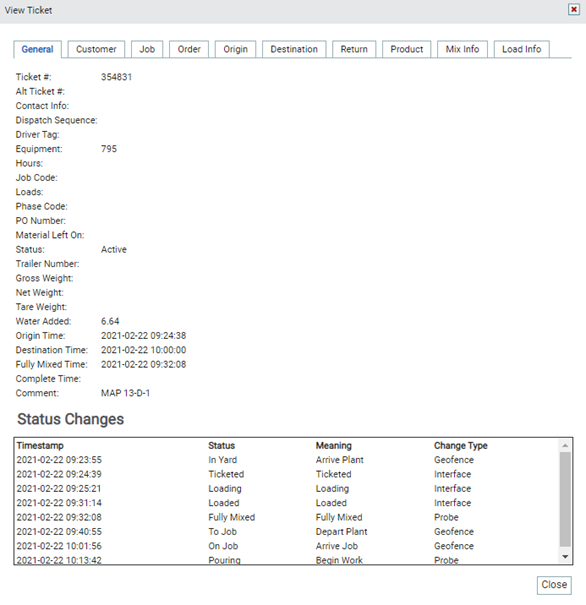Click the Material Left On label
Viewport: 586px width, 605px height.
pos(50,235)
